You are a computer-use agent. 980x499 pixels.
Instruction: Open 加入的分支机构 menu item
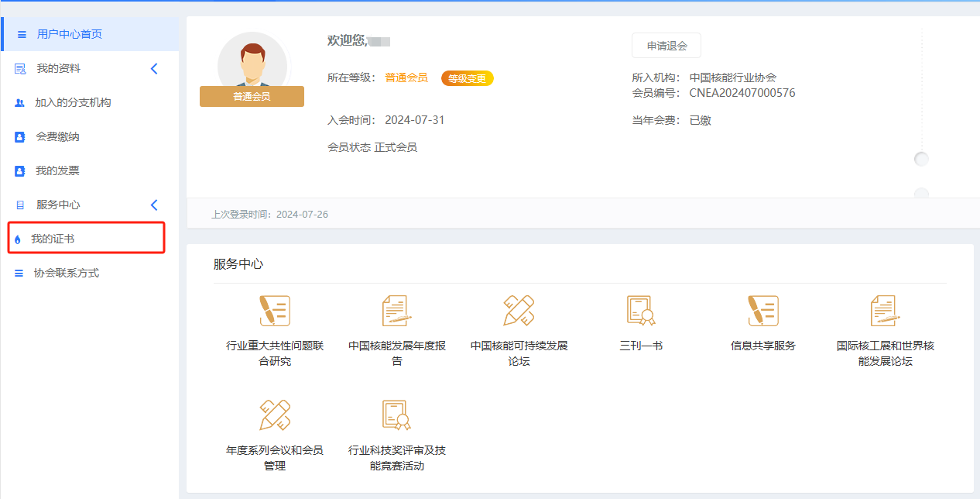coord(73,103)
